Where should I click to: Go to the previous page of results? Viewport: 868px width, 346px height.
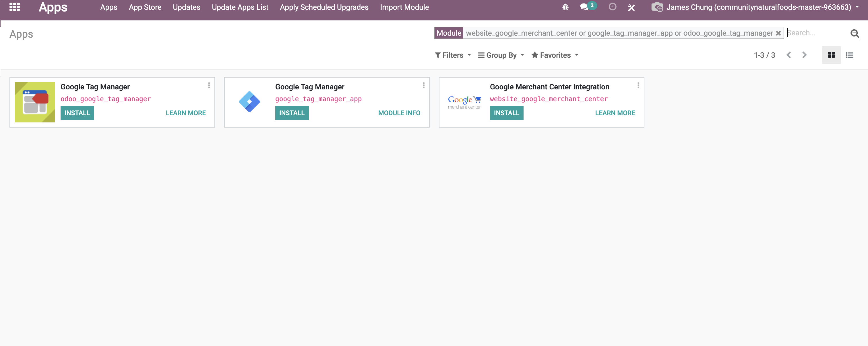(788, 55)
